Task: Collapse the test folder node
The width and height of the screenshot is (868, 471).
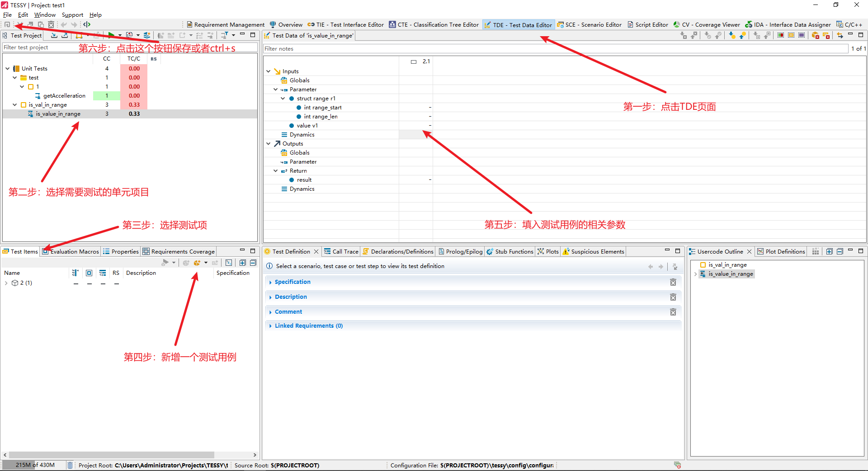Action: [15, 78]
